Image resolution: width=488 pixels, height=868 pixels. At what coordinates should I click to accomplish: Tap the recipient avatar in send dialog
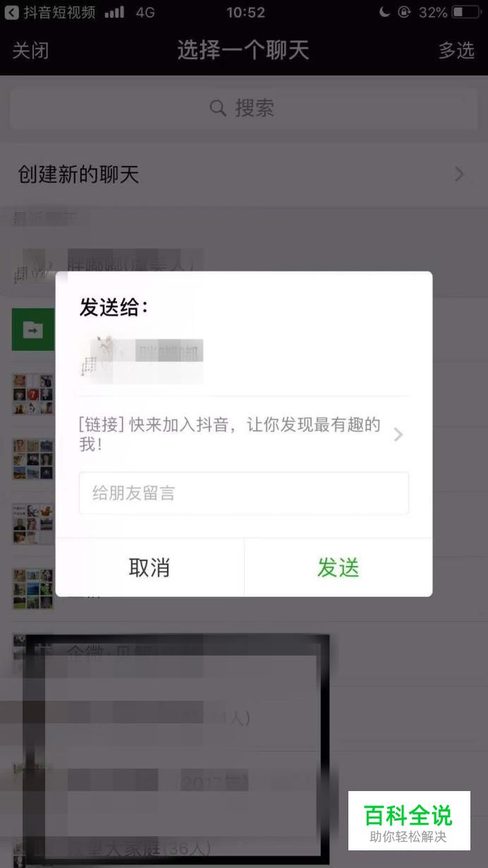click(x=99, y=358)
